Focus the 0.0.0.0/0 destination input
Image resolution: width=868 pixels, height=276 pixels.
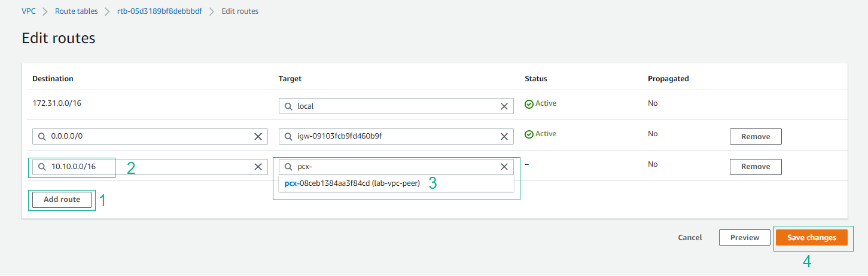[150, 136]
